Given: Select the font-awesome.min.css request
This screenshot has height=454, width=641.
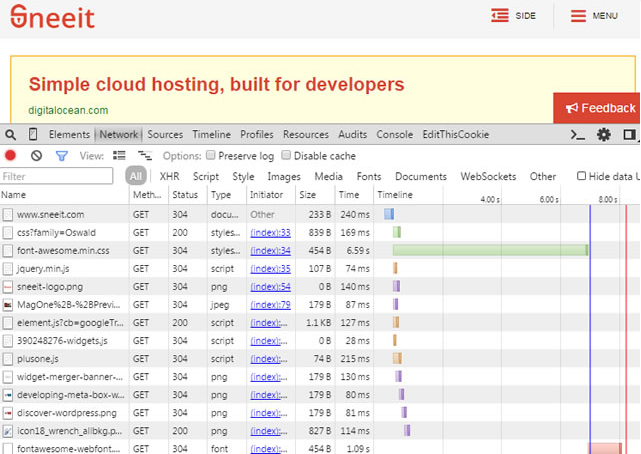Looking at the screenshot, I should pos(320,250).
